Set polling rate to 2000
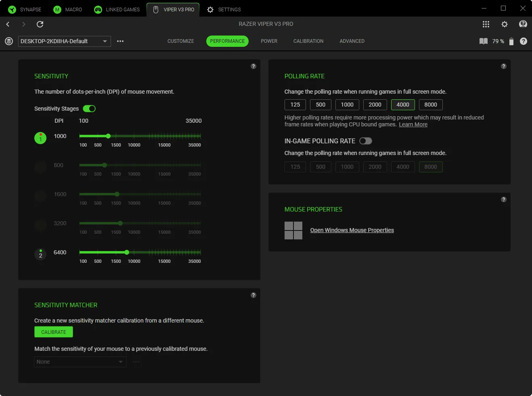Image resolution: width=532 pixels, height=396 pixels. [375, 105]
